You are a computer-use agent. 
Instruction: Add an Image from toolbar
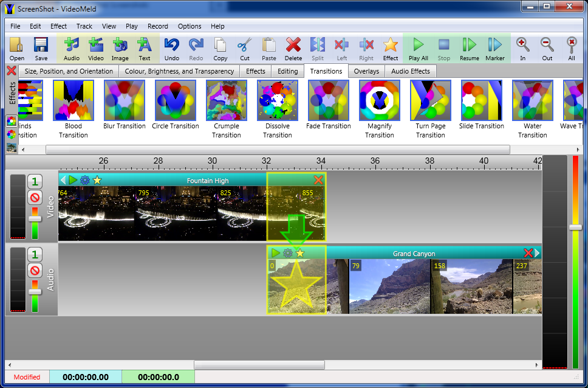[120, 49]
